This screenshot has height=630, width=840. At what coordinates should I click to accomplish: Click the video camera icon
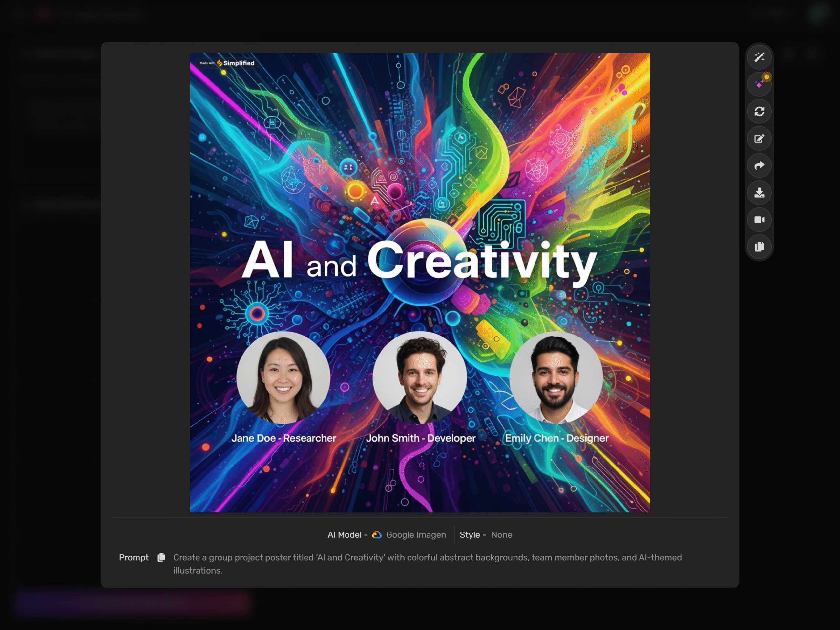759,220
